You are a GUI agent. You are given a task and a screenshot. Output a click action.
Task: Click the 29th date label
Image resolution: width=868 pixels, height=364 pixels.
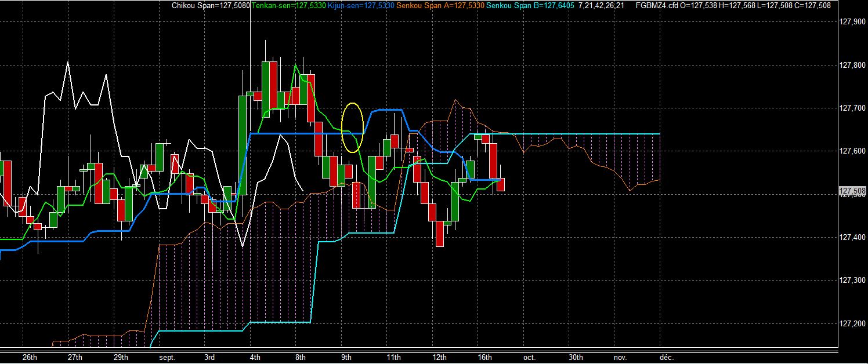(x=120, y=357)
